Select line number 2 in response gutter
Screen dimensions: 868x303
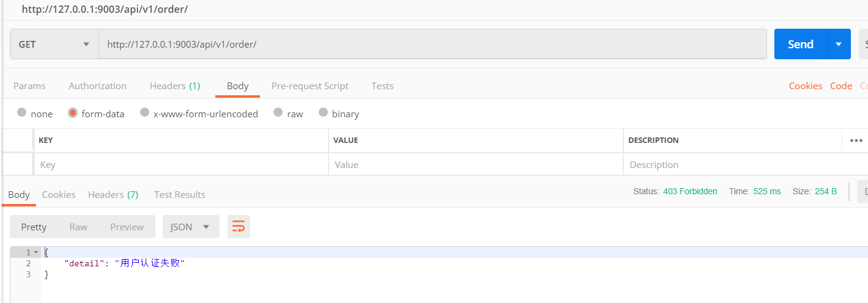pos(28,263)
